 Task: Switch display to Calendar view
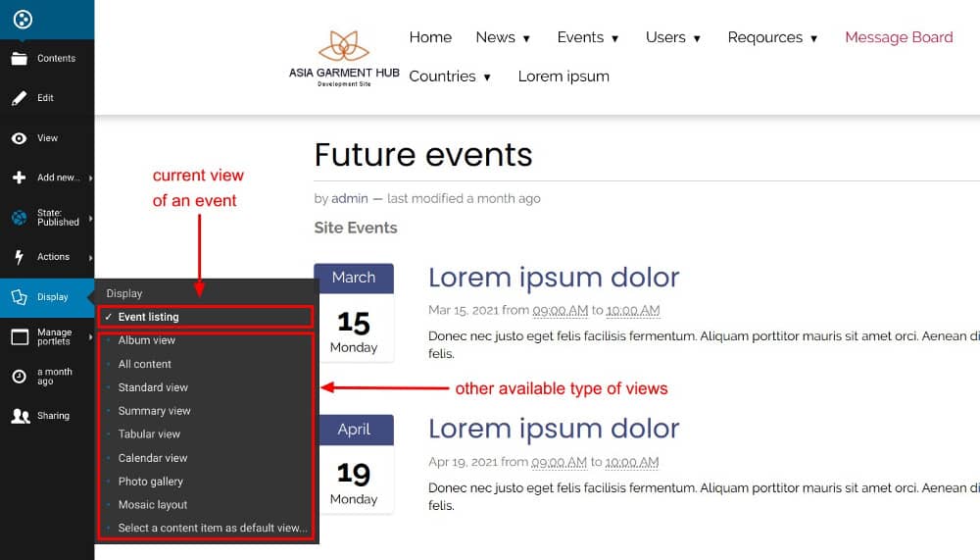tap(153, 458)
